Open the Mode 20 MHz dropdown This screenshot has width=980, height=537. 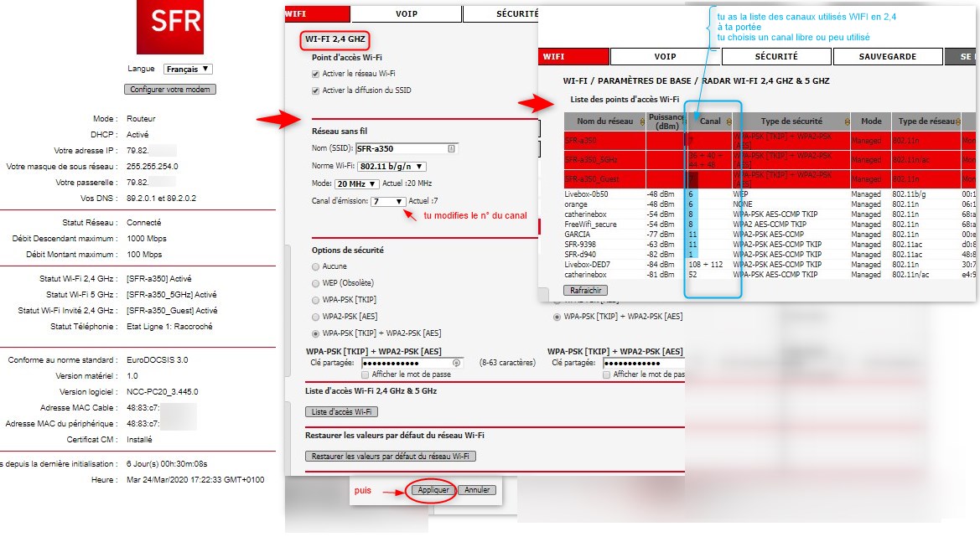pos(357,184)
